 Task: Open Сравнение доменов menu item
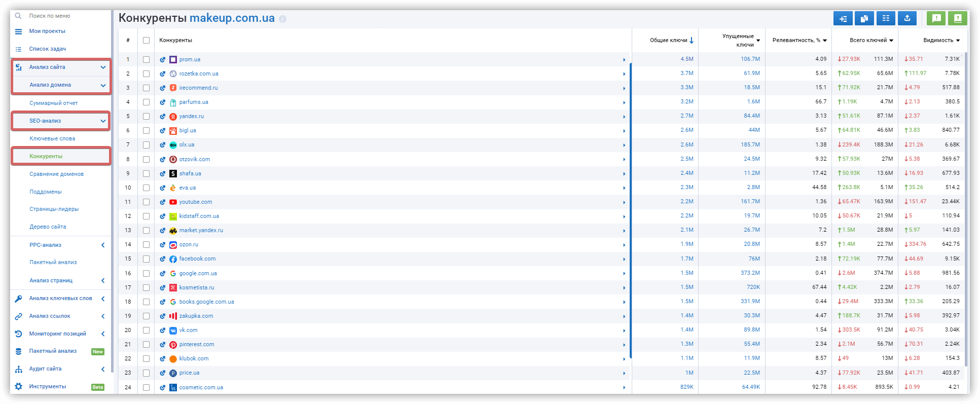(x=57, y=174)
